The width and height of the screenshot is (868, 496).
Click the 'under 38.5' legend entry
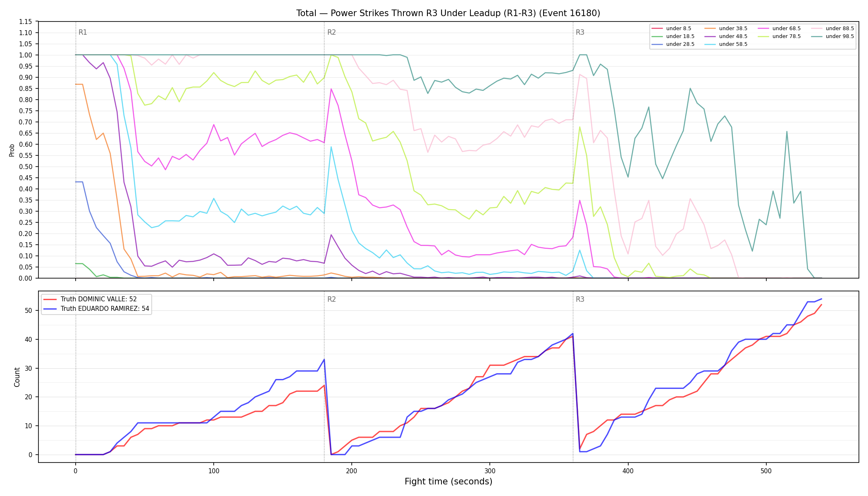click(x=726, y=29)
